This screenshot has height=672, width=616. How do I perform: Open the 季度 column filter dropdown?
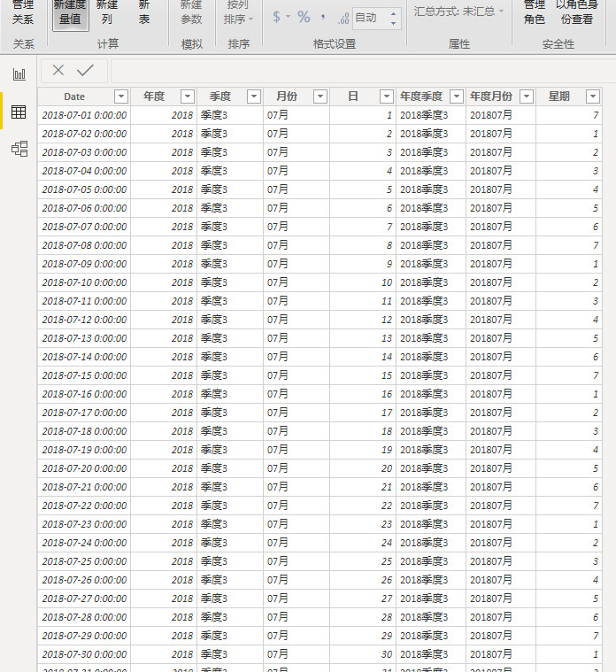point(254,97)
